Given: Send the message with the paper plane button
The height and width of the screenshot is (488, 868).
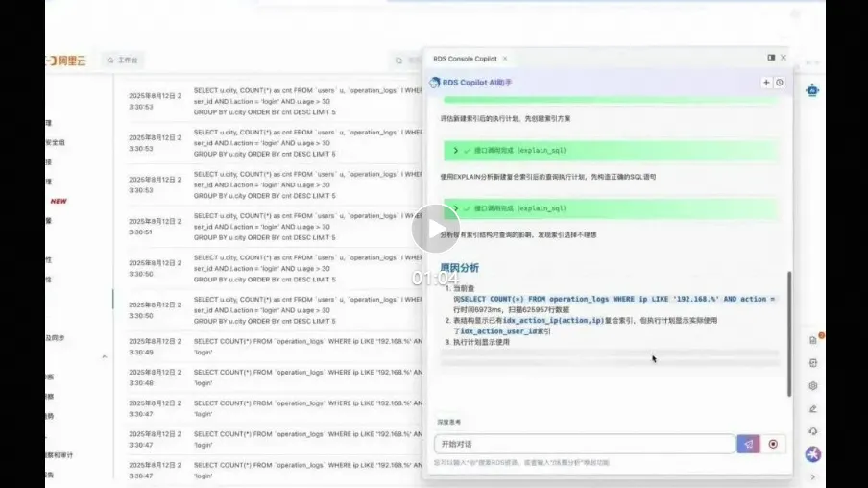Looking at the screenshot, I should pyautogui.click(x=748, y=444).
